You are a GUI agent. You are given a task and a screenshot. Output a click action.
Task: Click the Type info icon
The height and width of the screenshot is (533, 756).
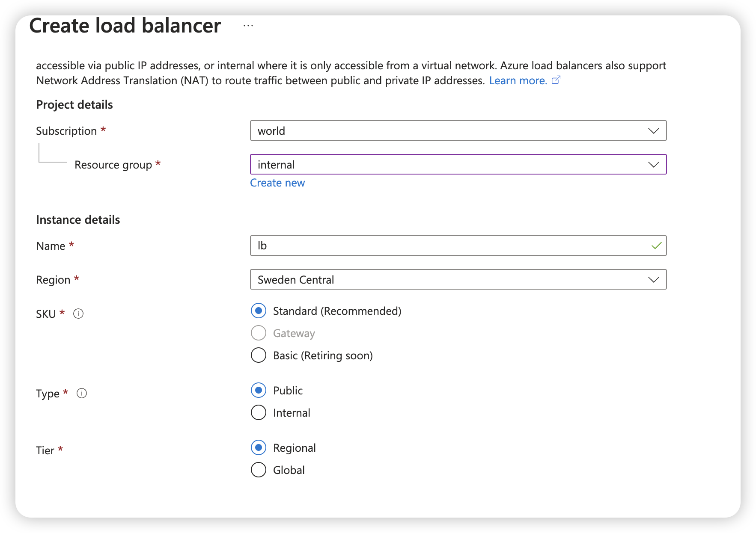[82, 393]
